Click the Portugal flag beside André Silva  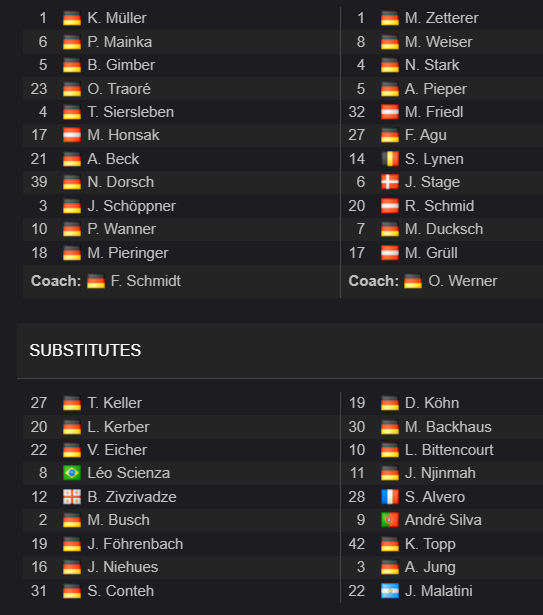[390, 520]
